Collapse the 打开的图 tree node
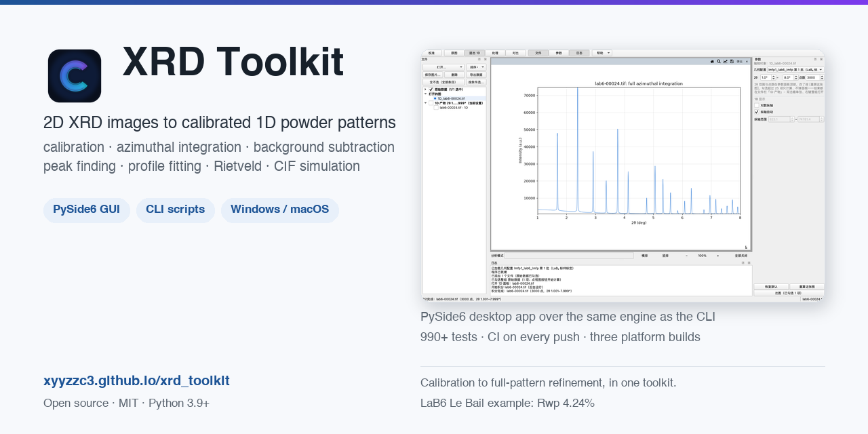868x434 pixels. point(425,94)
